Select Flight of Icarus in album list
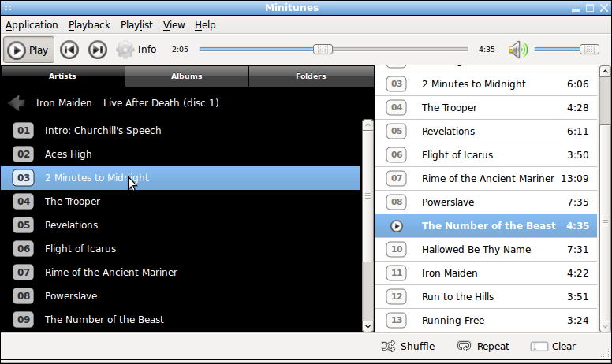612x364 pixels. [181, 249]
